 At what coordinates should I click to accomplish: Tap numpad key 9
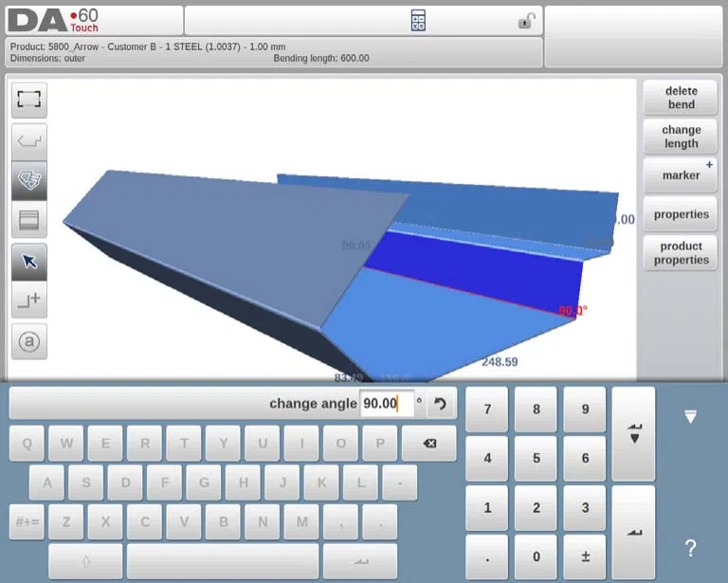(x=585, y=410)
